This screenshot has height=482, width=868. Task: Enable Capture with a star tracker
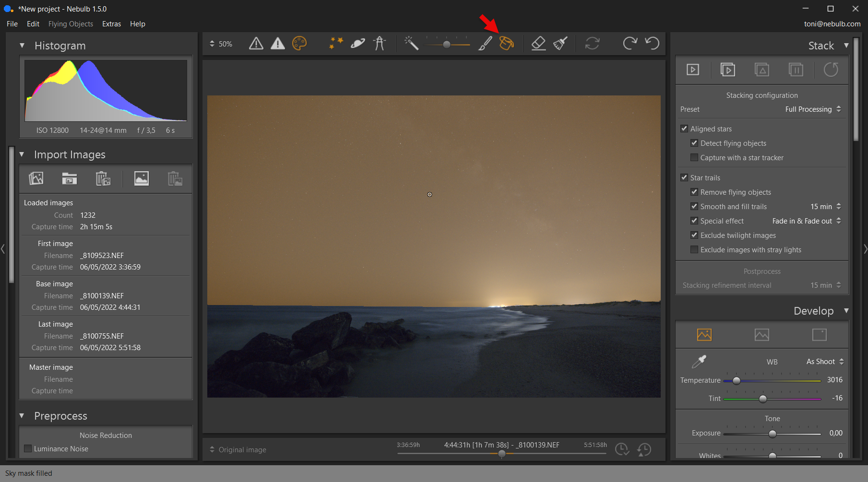tap(694, 157)
